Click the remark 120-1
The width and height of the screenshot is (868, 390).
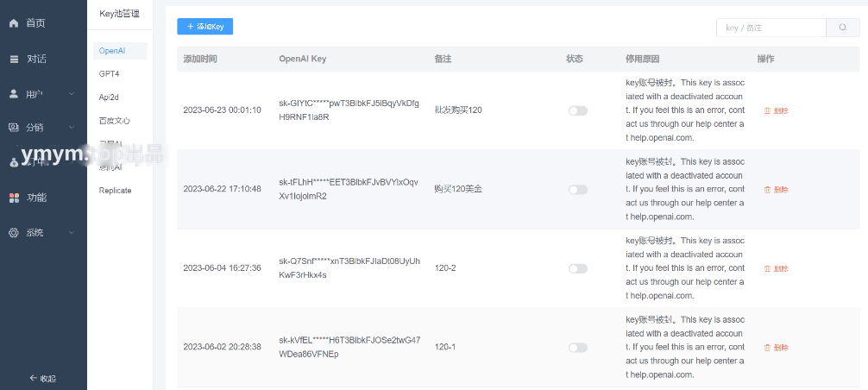[445, 348]
